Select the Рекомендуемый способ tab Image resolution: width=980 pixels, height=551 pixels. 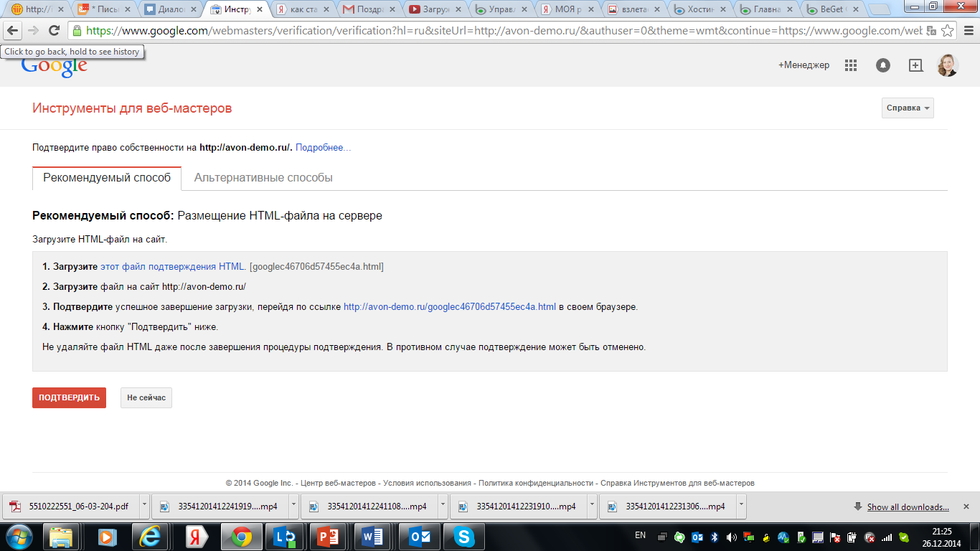coord(107,178)
